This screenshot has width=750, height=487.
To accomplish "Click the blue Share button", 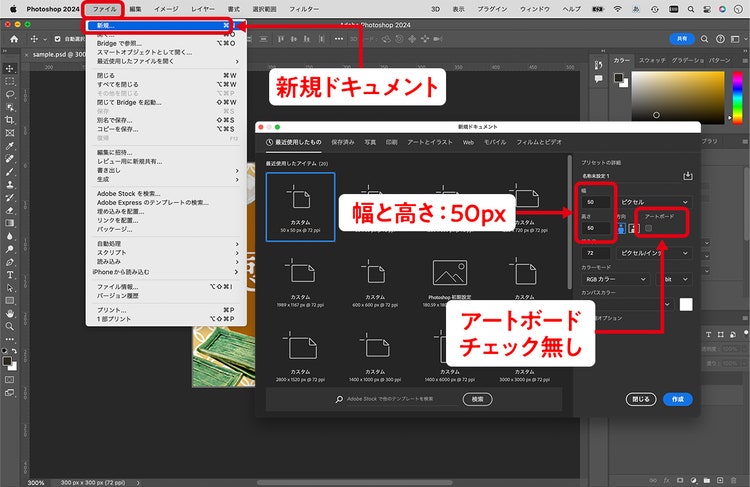I will coord(682,39).
